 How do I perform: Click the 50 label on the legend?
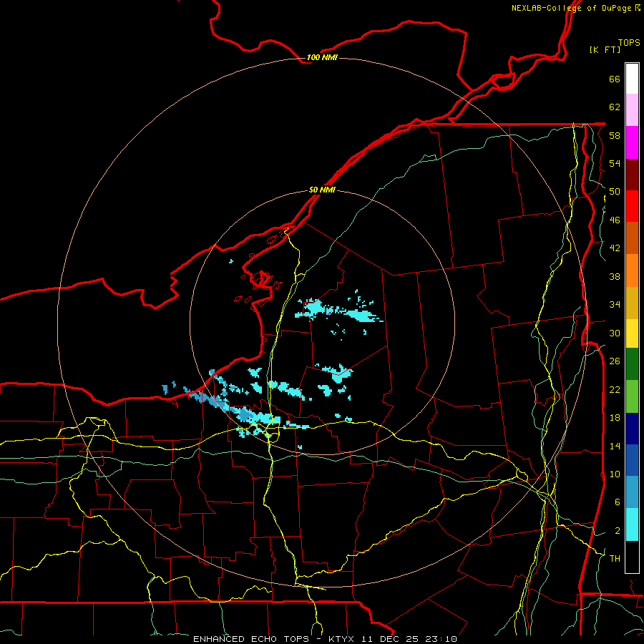pyautogui.click(x=615, y=192)
